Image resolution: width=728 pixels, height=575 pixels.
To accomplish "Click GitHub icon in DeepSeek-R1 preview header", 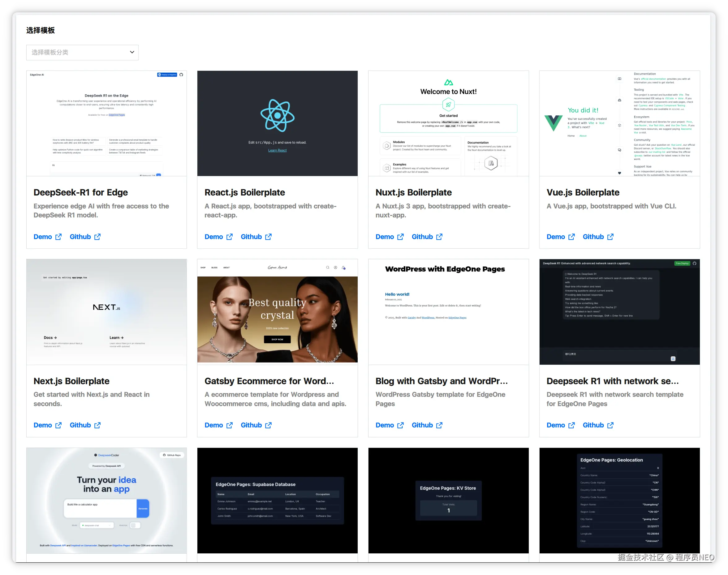I will click(181, 75).
